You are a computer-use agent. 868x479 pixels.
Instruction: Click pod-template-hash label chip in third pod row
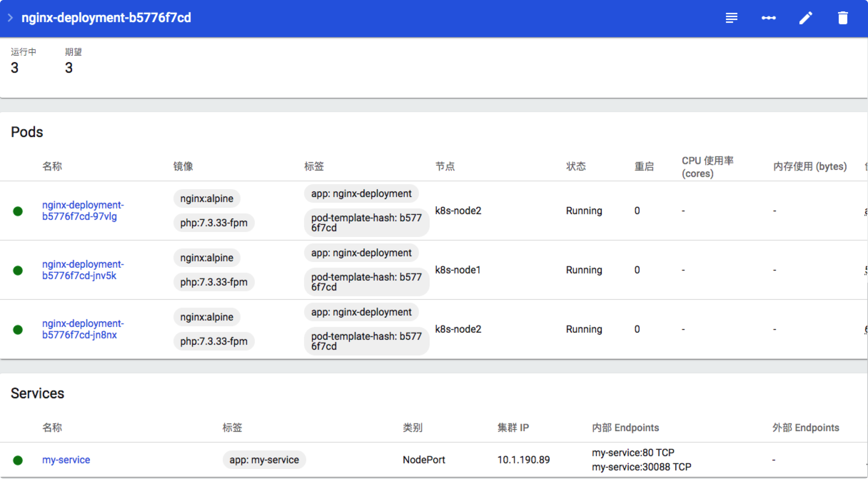click(x=366, y=341)
